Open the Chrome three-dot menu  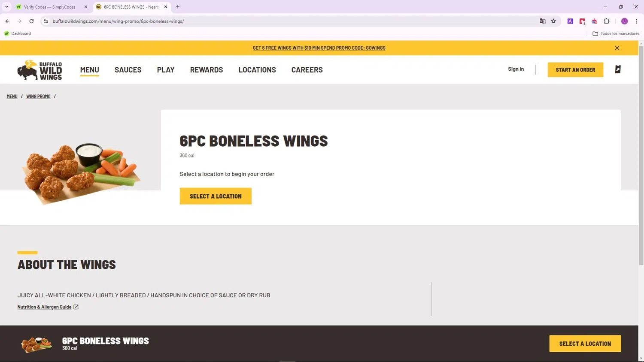point(636,21)
